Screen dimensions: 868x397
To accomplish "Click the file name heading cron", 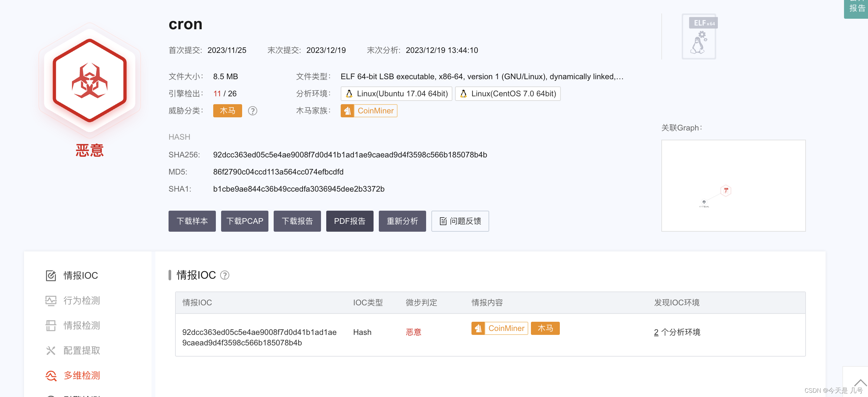I will (x=185, y=25).
